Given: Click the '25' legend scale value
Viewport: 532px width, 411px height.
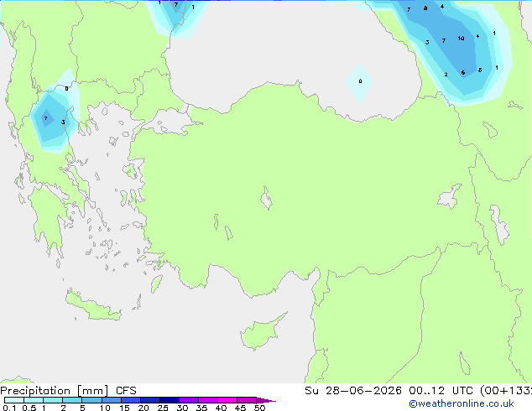Looking at the screenshot, I should point(163,408).
